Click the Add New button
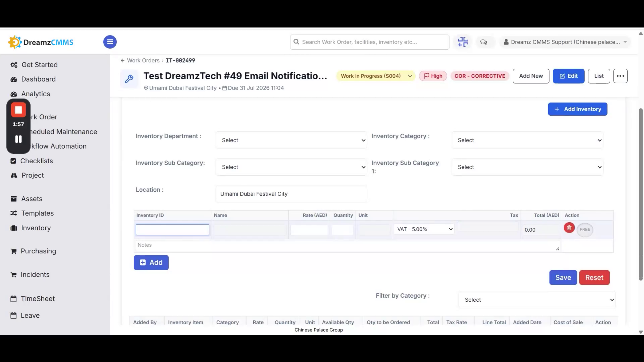Viewport: 644px width, 362px height. click(531, 76)
